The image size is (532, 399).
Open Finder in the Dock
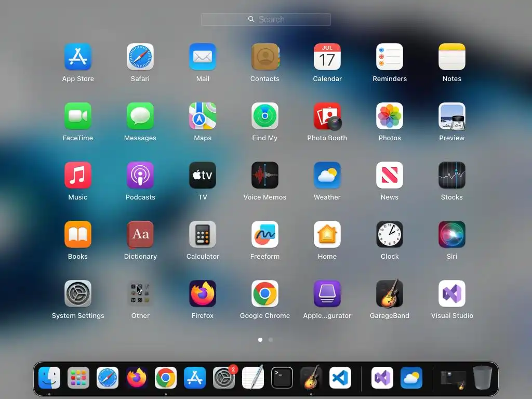point(49,378)
